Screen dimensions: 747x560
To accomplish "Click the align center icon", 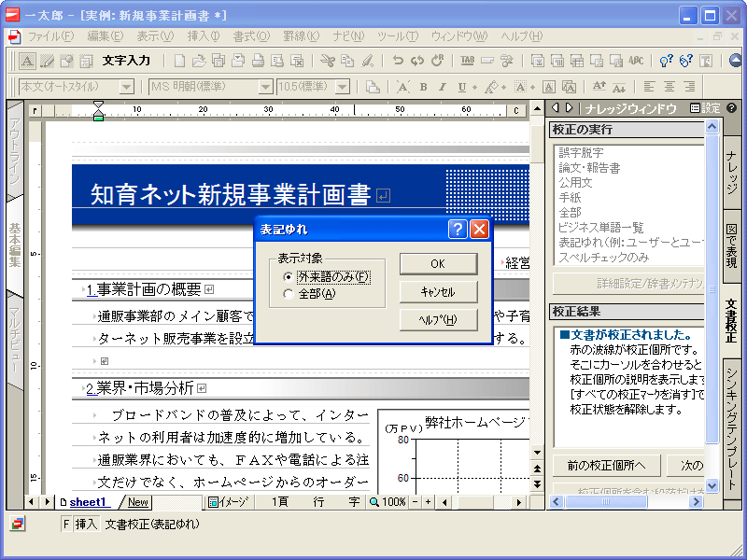I will point(669,87).
